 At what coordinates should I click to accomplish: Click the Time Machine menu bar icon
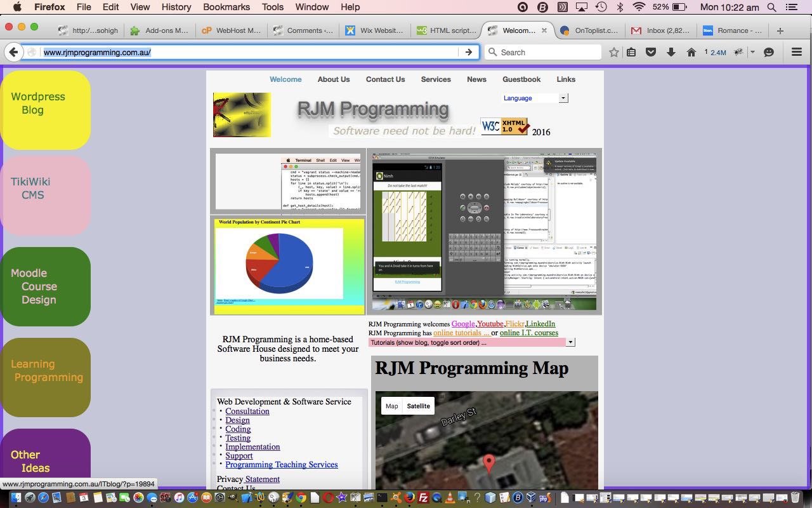pyautogui.click(x=601, y=7)
